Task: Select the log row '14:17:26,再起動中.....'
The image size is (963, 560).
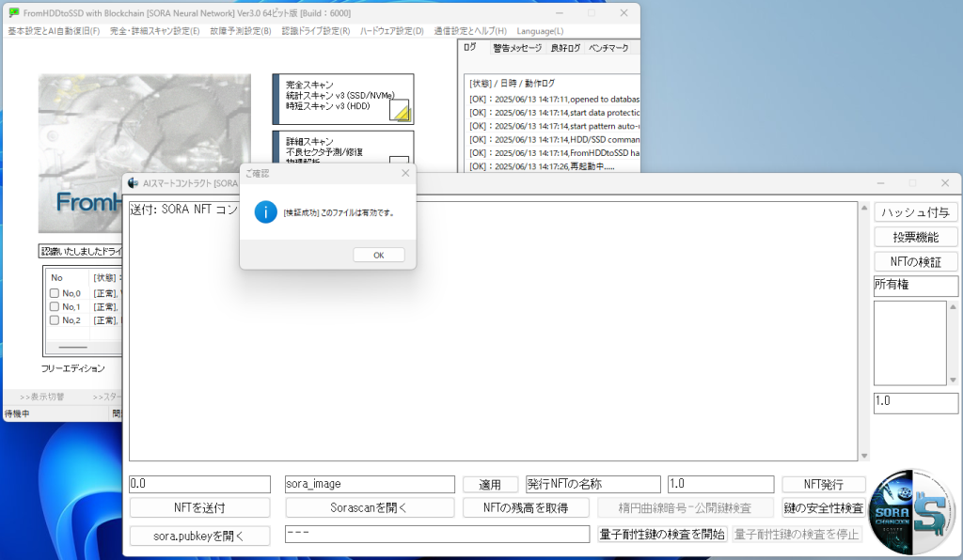Action: [x=542, y=167]
